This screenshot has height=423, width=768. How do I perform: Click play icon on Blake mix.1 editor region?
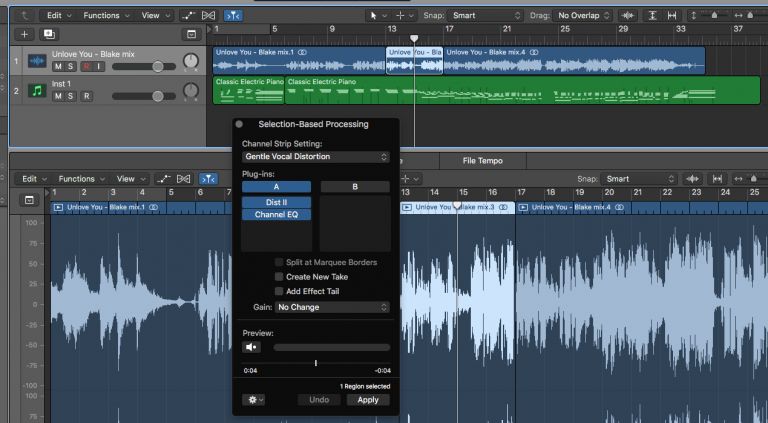pyautogui.click(x=58, y=208)
